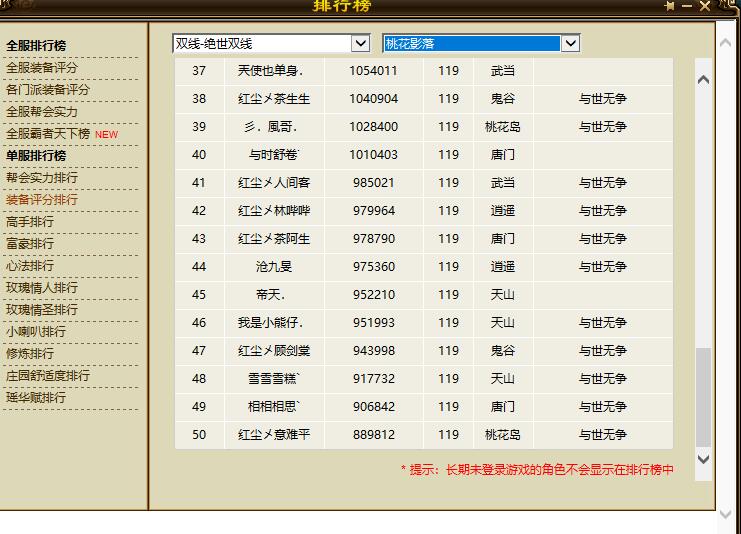
Task: Open 修炼排行 ranking
Action: [30, 353]
